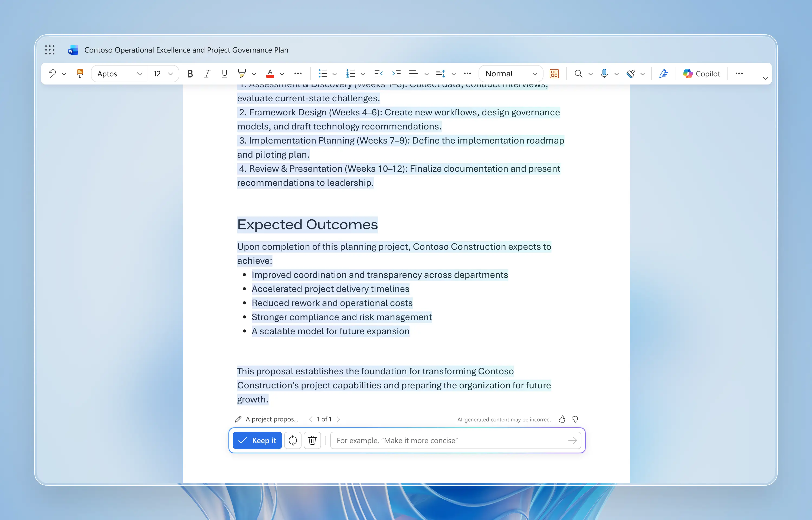Open the app launcher waffle
812x520 pixels.
coord(50,50)
